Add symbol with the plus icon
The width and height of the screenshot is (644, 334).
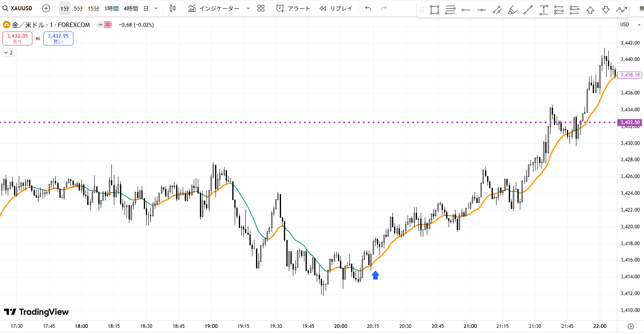(x=46, y=8)
